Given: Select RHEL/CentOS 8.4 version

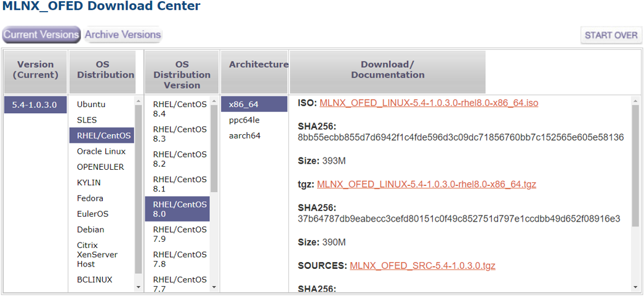Looking at the screenshot, I should [x=180, y=109].
